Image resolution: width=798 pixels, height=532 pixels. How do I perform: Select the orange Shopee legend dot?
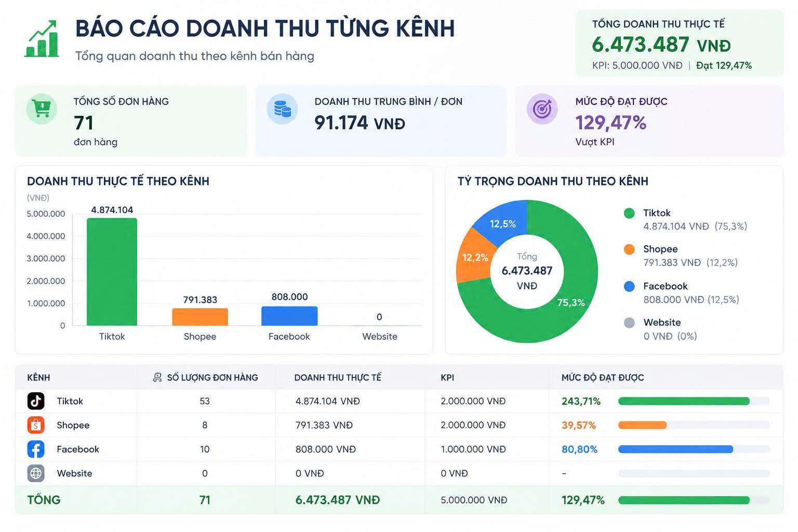pos(629,249)
